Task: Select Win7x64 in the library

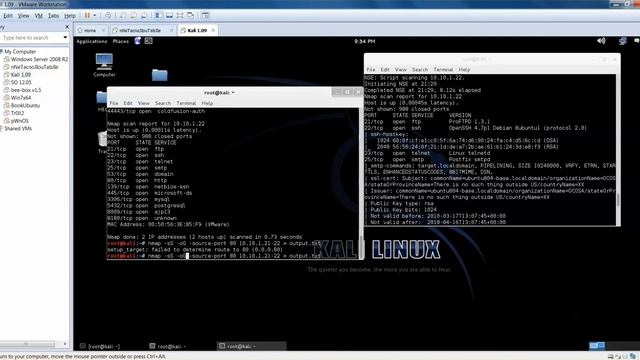Action: pyautogui.click(x=21, y=98)
